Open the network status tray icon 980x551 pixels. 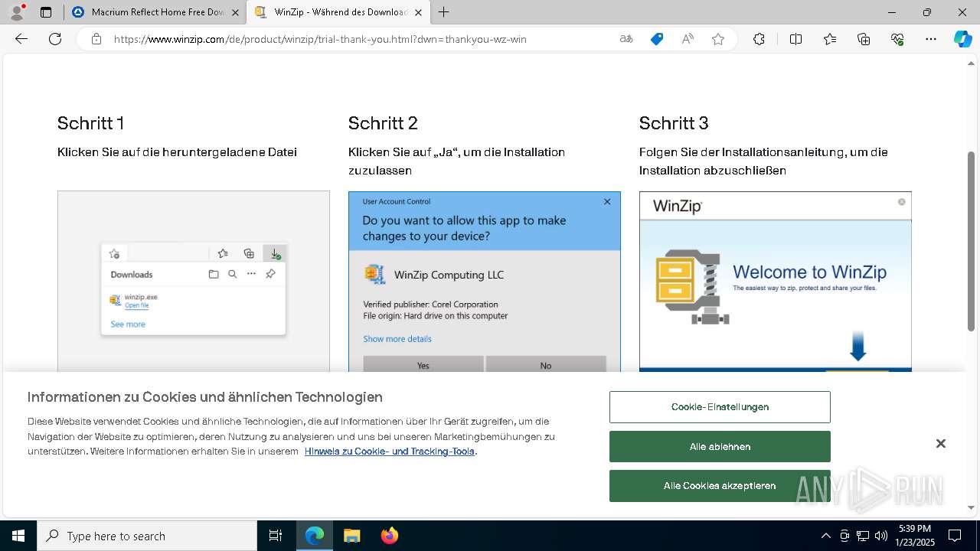(863, 536)
